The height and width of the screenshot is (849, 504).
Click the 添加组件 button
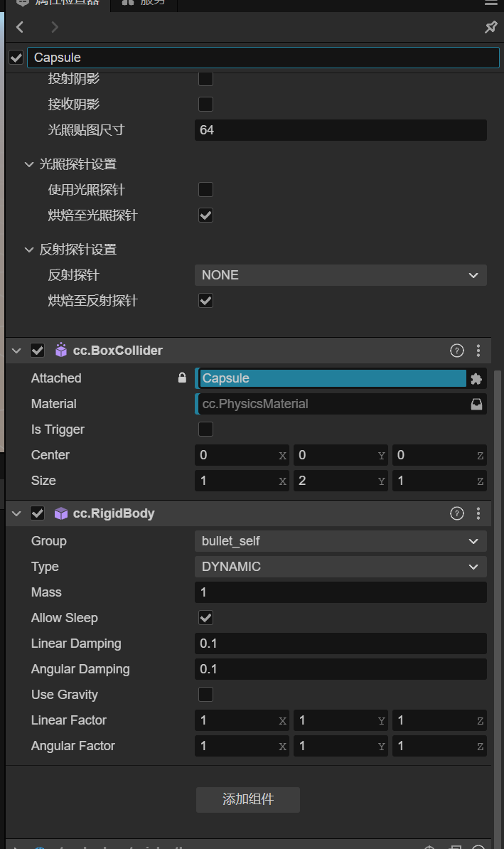point(248,799)
